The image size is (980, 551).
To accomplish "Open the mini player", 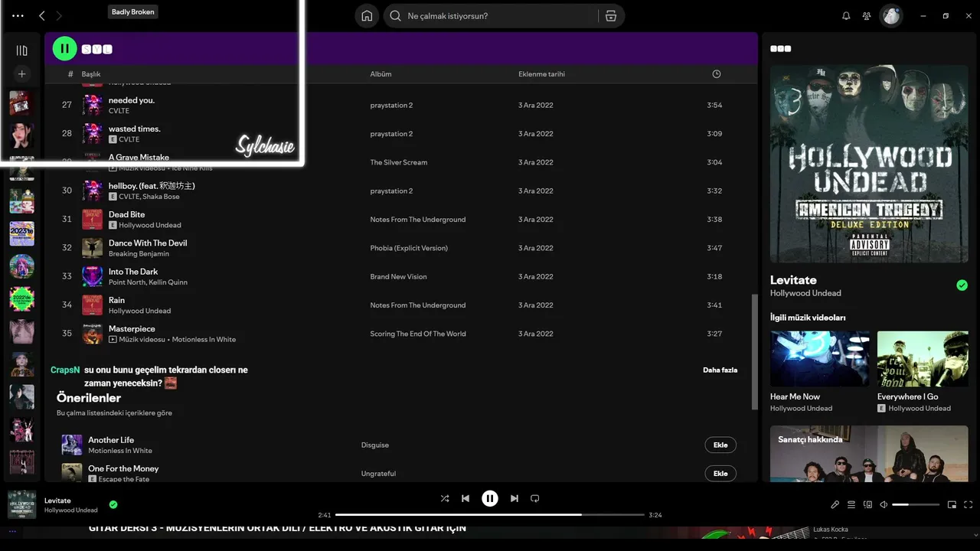I will pyautogui.click(x=952, y=504).
